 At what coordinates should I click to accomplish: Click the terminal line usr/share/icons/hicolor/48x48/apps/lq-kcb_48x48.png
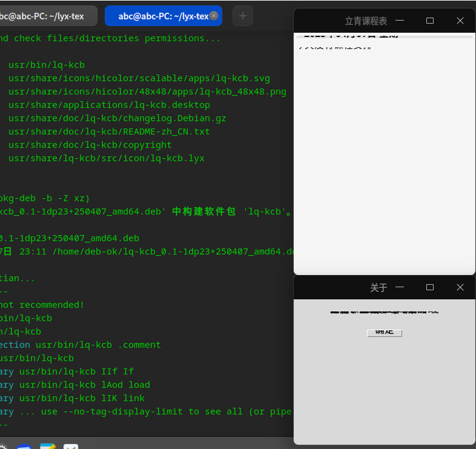147,91
